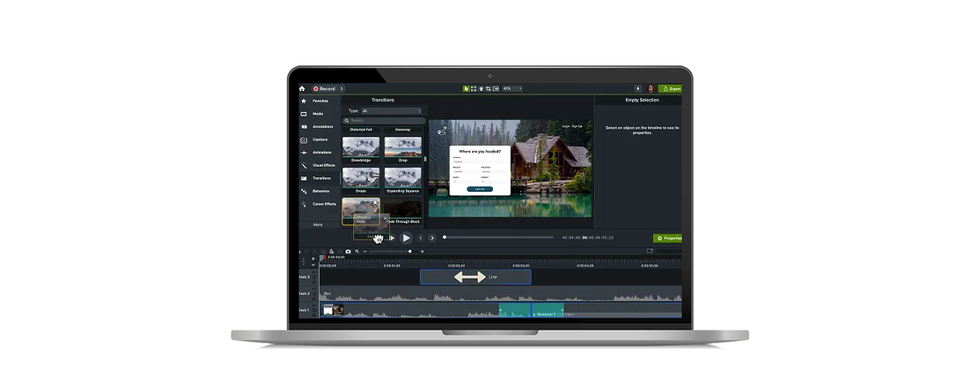Open the Cursor Effects tab
The width and height of the screenshot is (980, 392).
[320, 204]
